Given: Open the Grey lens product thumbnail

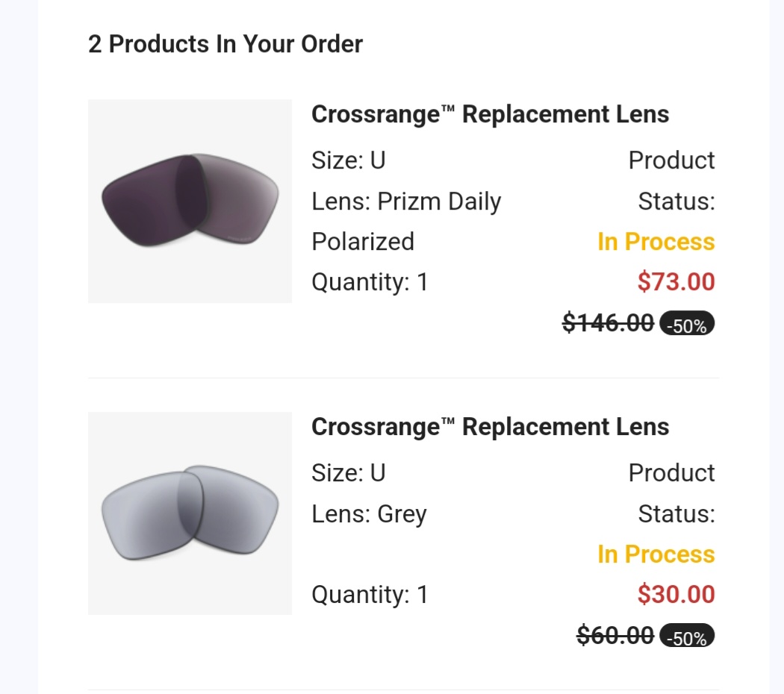Looking at the screenshot, I should click(190, 513).
